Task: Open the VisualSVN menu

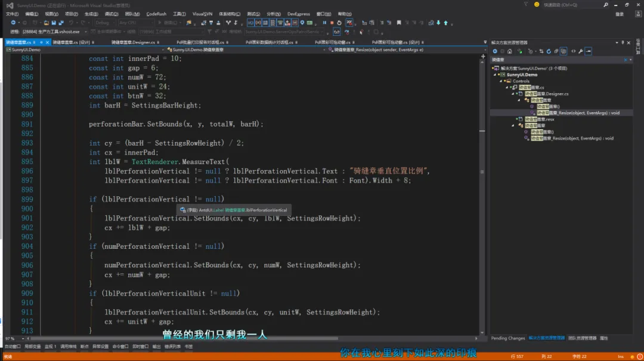Action: [202, 14]
